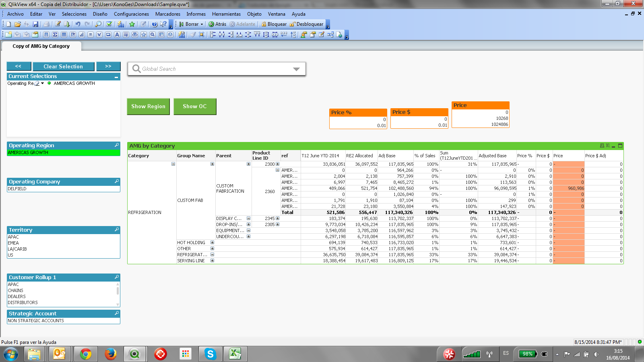Click the Add Sheet design toolbar icon
Viewport: 644px width, 362px height.
8,35
